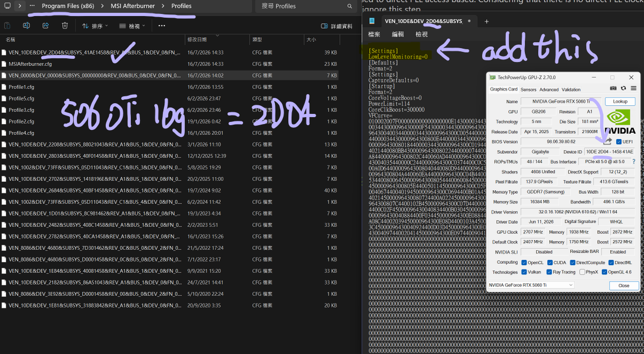Toggle the OpenCL checkbox
The width and height of the screenshot is (644, 354).
[x=524, y=263]
